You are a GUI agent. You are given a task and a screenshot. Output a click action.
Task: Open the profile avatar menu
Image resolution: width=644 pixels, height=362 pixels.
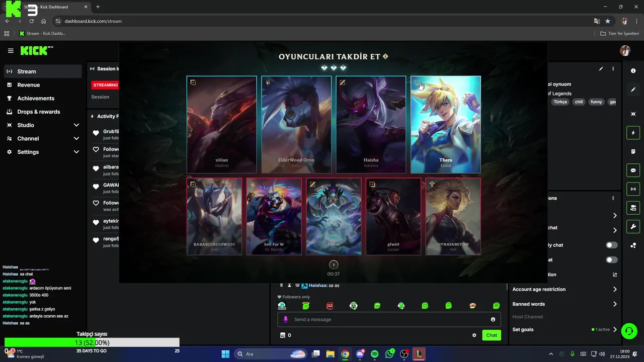625,51
